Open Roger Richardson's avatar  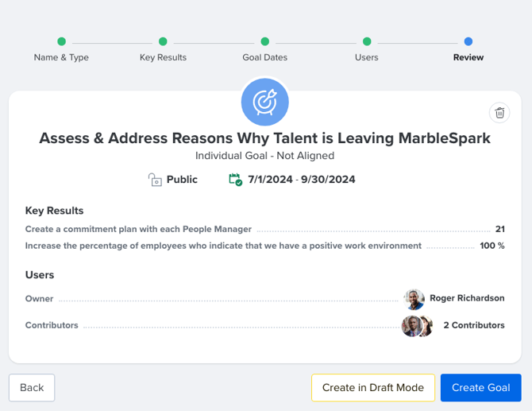tap(414, 299)
